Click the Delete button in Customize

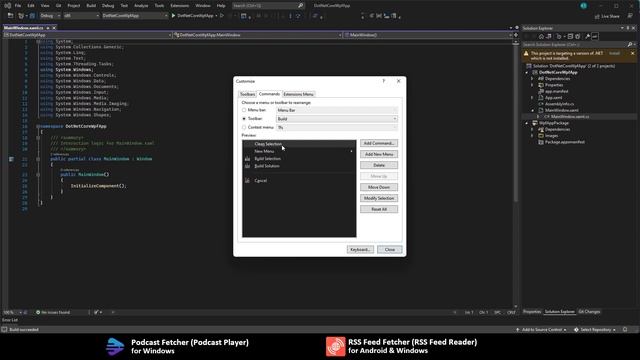coord(379,165)
